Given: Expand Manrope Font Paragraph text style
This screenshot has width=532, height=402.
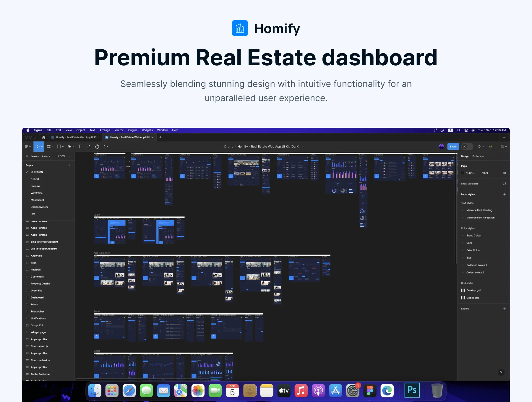Looking at the screenshot, I should click(x=463, y=218).
